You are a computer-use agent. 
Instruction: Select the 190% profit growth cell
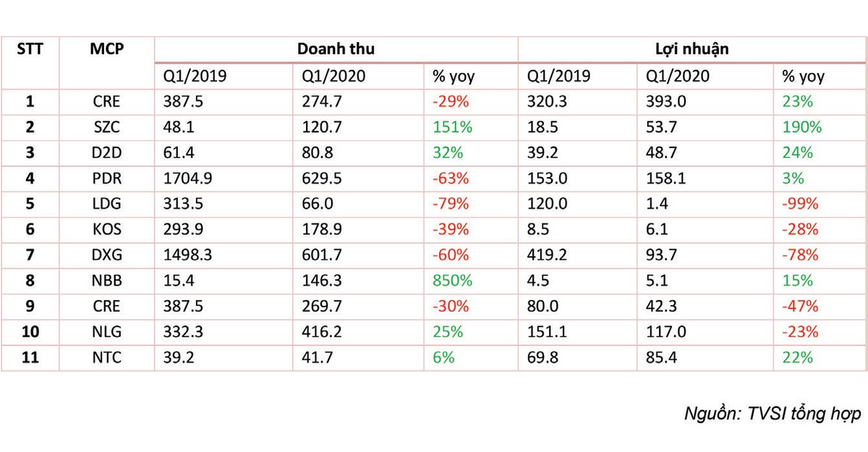click(x=801, y=127)
